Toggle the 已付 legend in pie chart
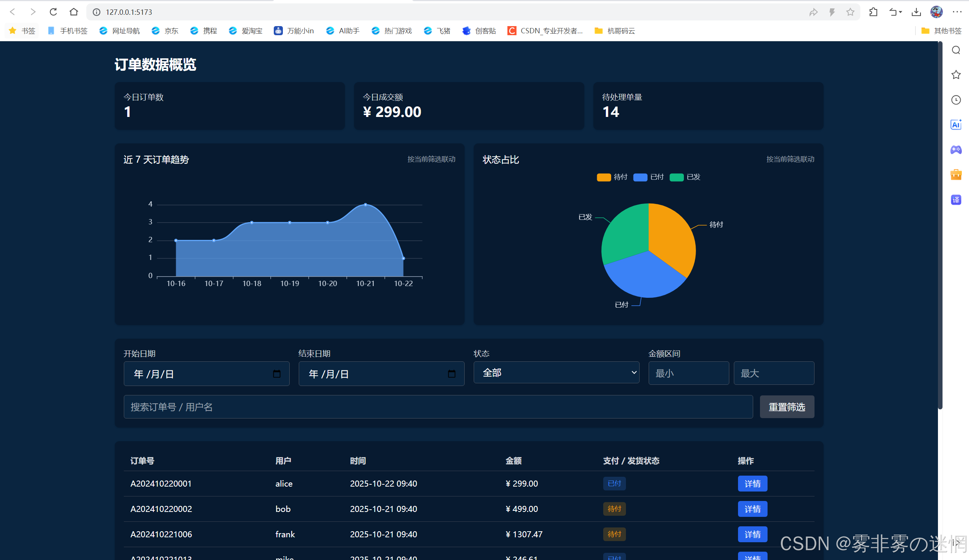The height and width of the screenshot is (560, 969). click(x=648, y=177)
